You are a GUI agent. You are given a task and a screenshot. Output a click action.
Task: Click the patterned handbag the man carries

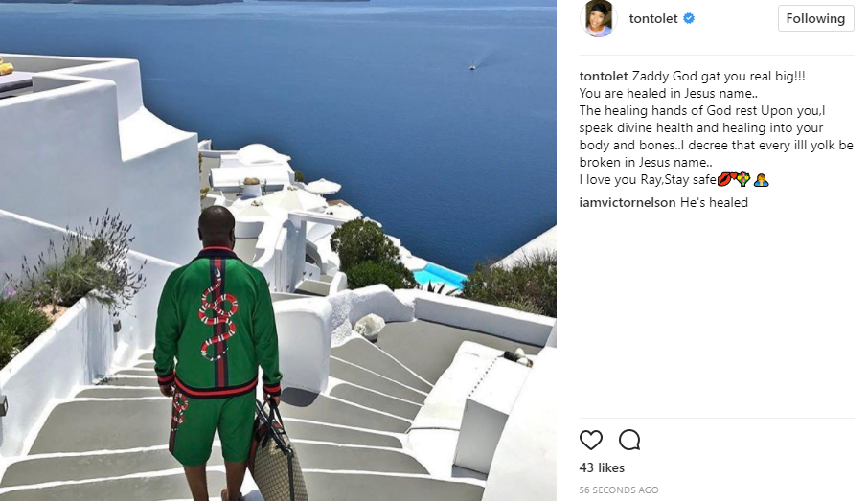click(278, 455)
